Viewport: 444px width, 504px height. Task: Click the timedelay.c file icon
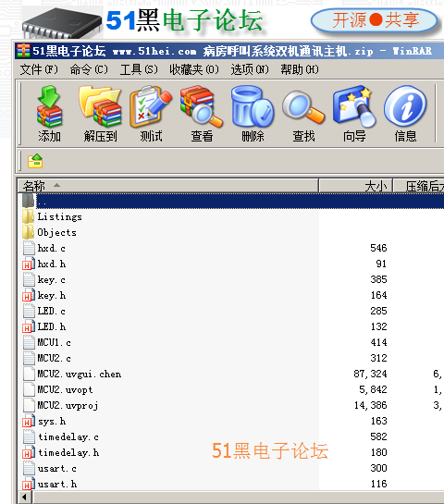[29, 436]
